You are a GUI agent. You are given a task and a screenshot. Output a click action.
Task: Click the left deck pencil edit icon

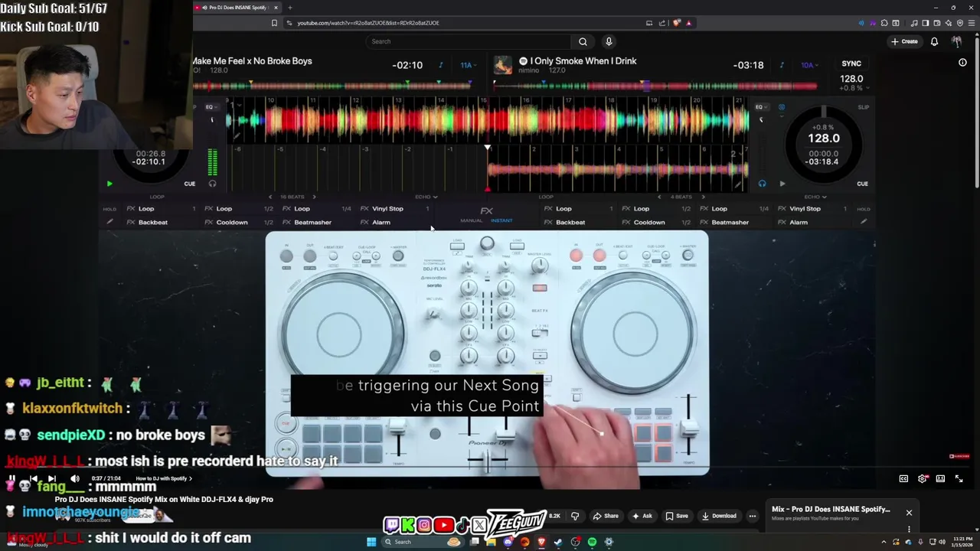click(109, 222)
